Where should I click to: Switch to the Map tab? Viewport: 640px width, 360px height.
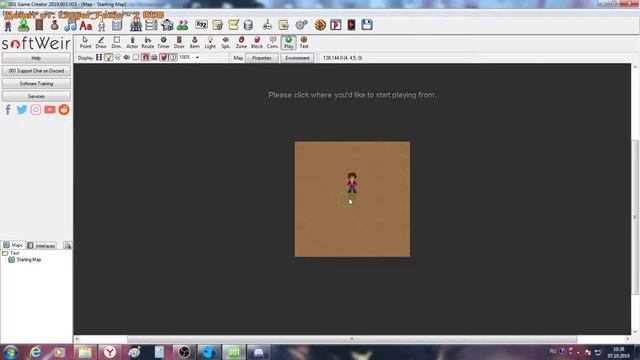[238, 58]
